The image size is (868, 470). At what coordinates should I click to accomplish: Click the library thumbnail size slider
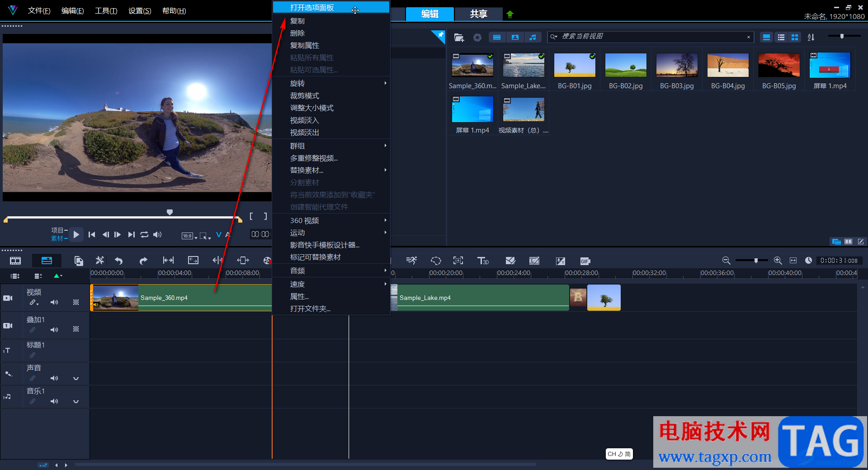click(x=842, y=36)
